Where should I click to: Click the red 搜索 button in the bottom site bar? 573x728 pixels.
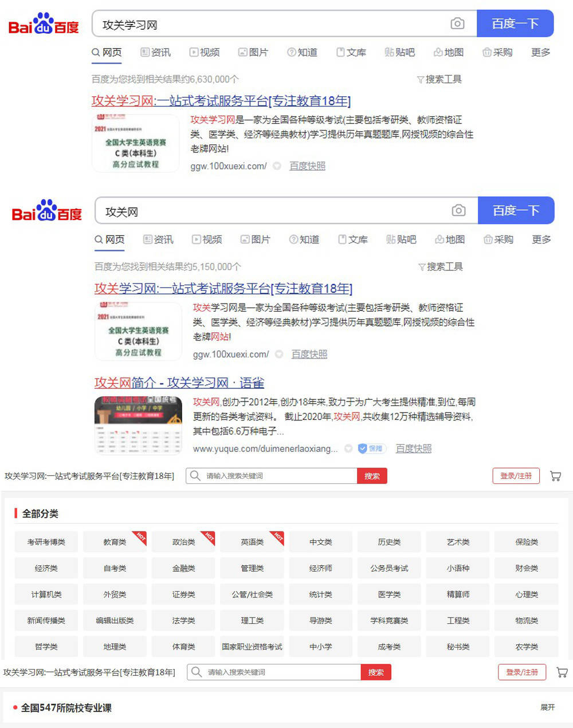click(x=376, y=672)
